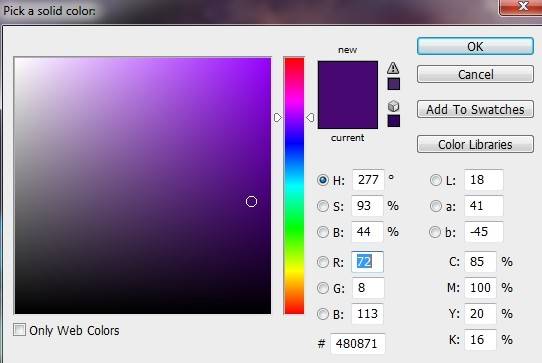The width and height of the screenshot is (542, 363).
Task: Select the web-safe color swatch below the cube
Action: 394,121
